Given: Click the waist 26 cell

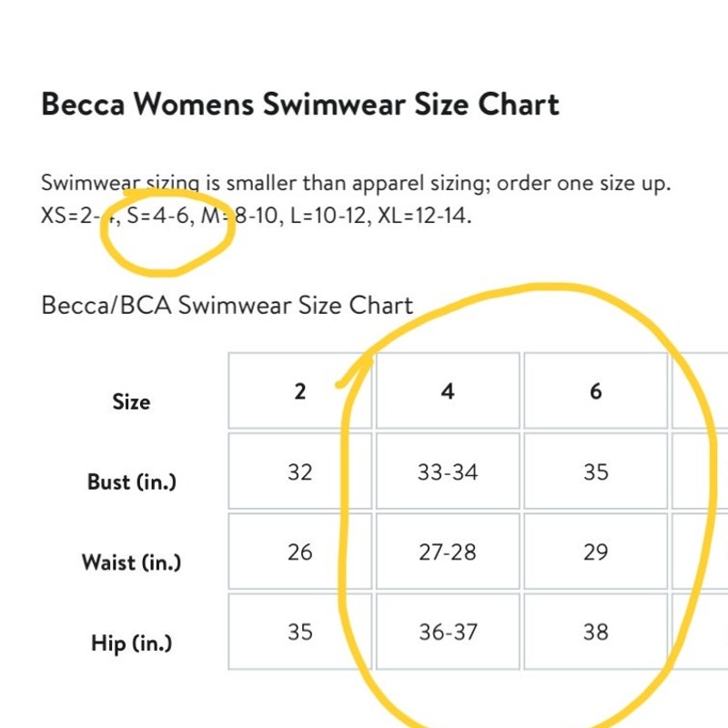Looking at the screenshot, I should coord(300,551).
